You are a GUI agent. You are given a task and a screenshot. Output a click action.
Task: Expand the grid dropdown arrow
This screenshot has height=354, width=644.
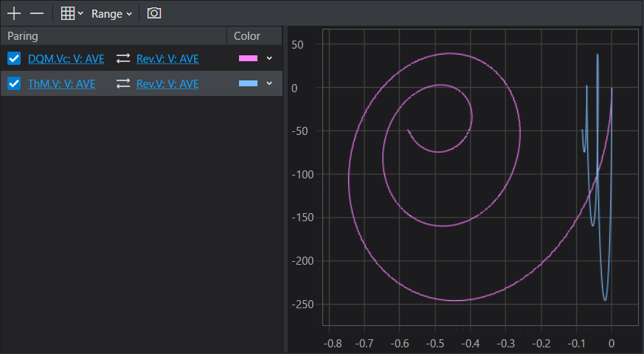(81, 13)
